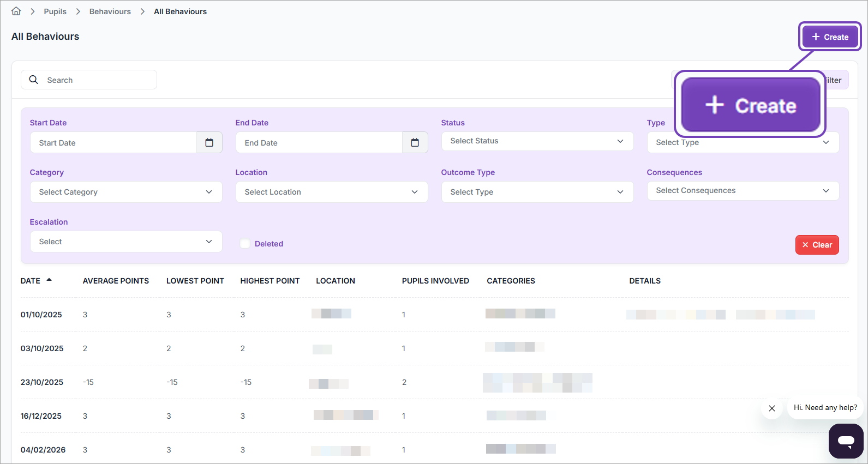Expand the Select Location dropdown
868x464 pixels.
pos(331,192)
